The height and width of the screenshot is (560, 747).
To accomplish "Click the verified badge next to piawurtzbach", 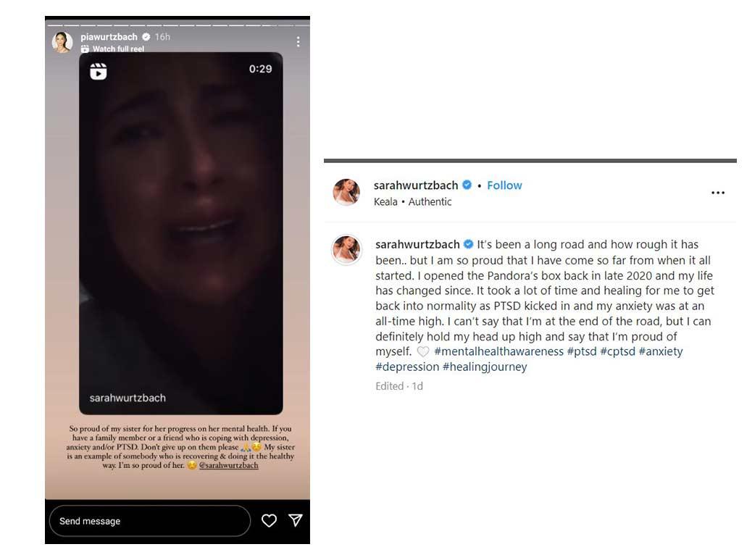I will click(146, 37).
